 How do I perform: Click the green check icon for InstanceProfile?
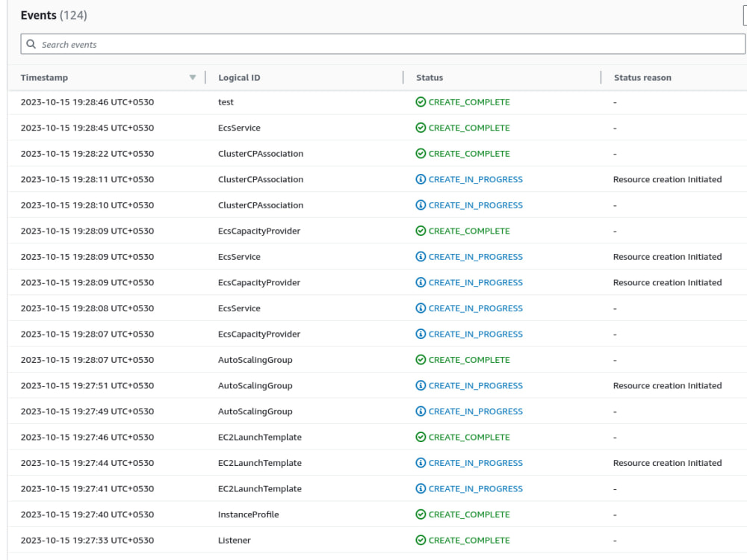421,514
